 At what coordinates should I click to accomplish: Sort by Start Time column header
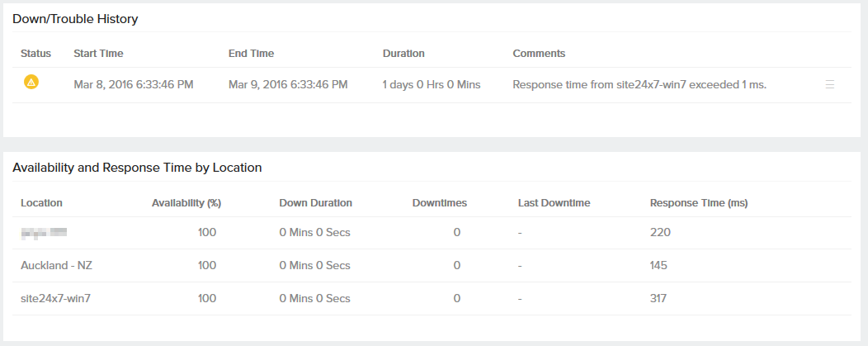pyautogui.click(x=98, y=54)
